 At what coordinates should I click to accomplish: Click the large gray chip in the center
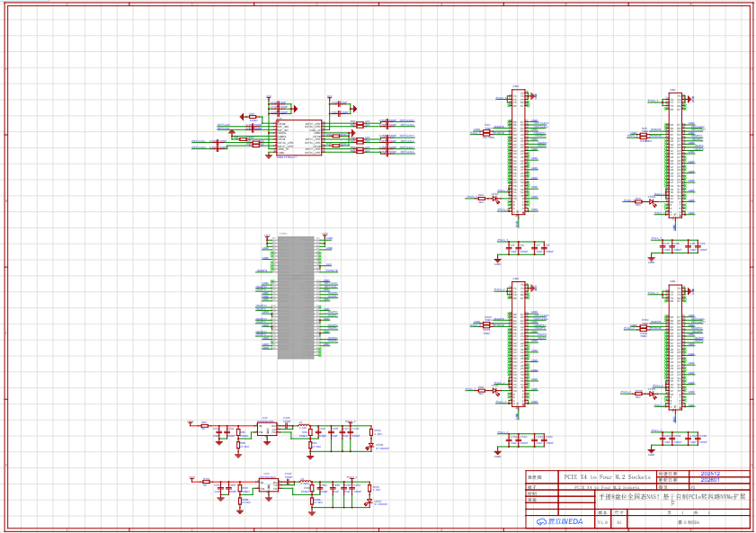click(x=296, y=298)
